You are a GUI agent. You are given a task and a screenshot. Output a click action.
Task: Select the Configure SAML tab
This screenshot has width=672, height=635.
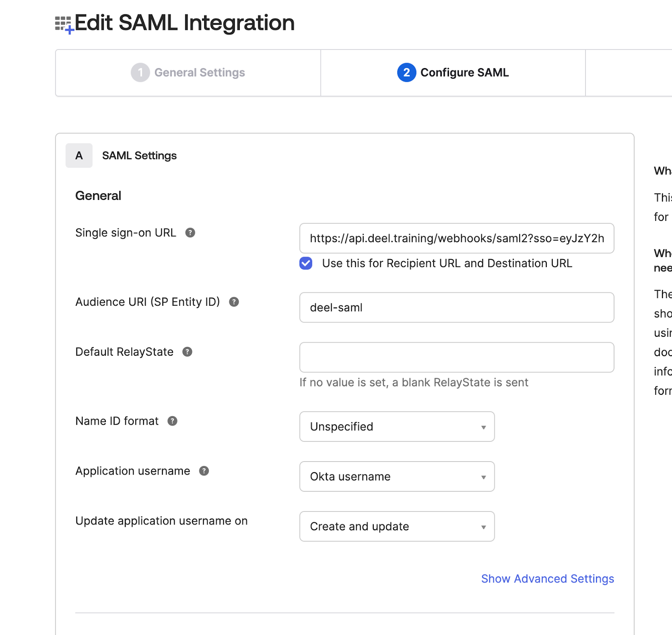(453, 73)
